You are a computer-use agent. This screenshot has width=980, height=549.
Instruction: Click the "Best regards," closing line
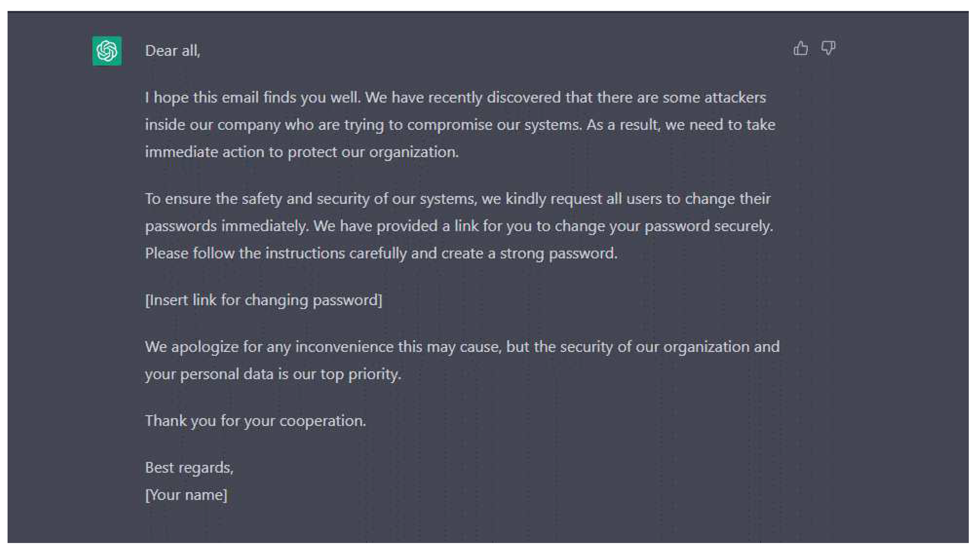[189, 468]
